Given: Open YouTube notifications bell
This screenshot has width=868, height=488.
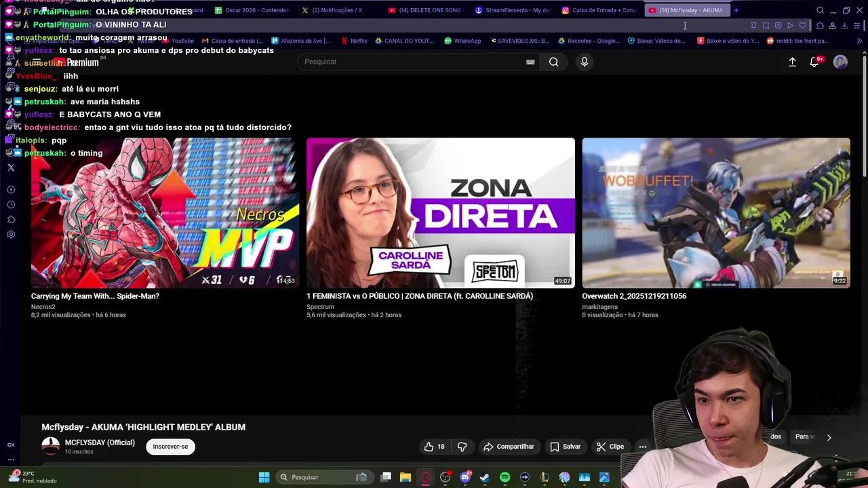Looking at the screenshot, I should pyautogui.click(x=814, y=62).
